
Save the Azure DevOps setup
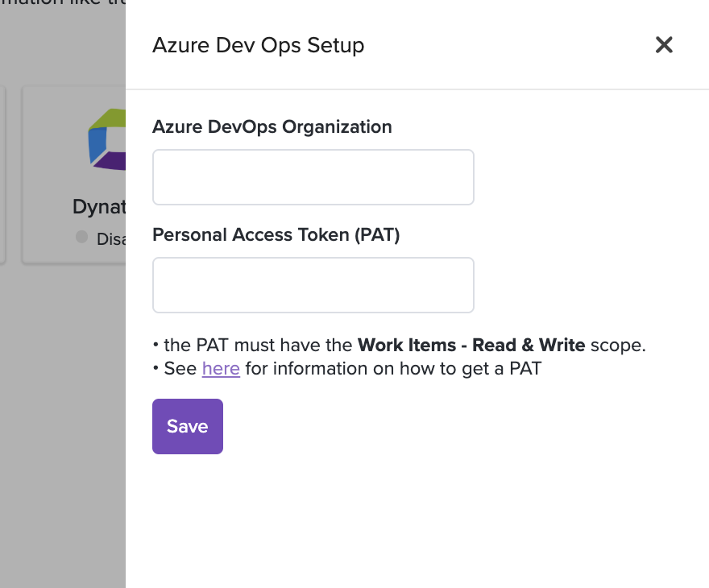[188, 426]
